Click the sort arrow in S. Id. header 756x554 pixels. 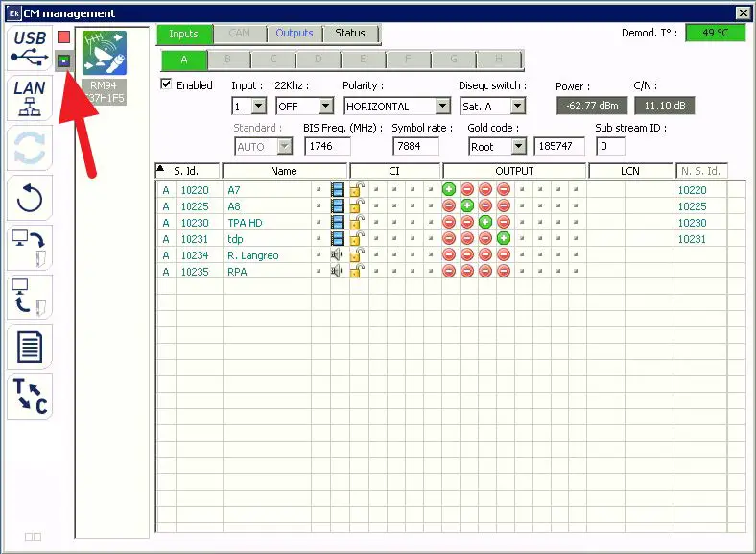[161, 168]
